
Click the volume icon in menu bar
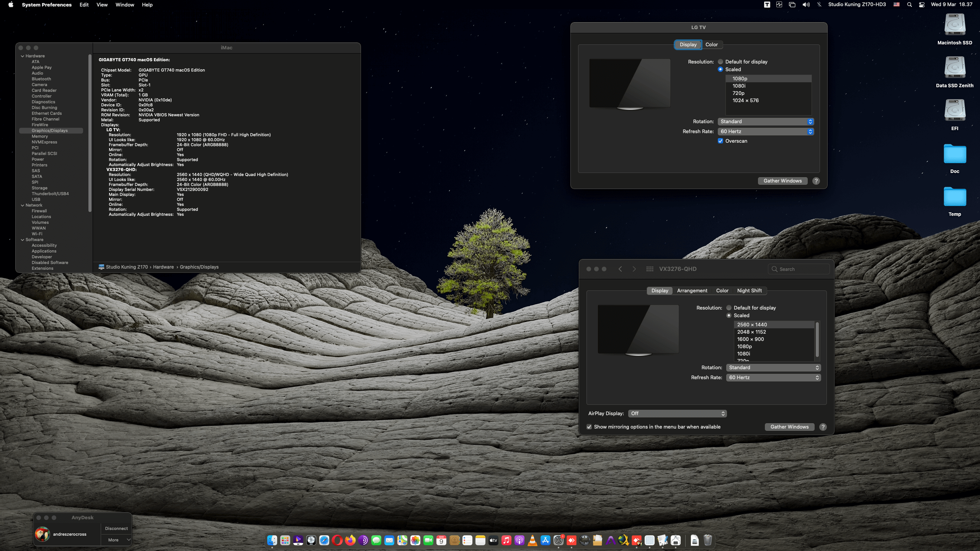click(x=806, y=5)
